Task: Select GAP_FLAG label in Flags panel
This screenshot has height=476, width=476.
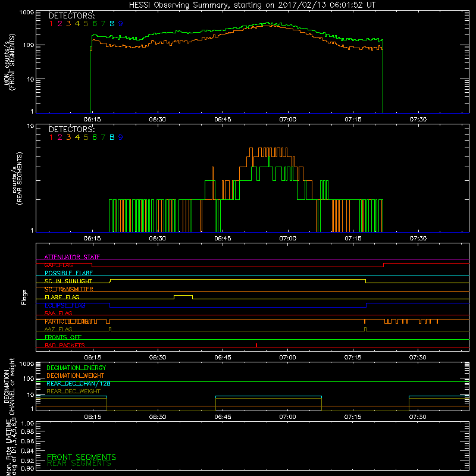Action: point(58,265)
